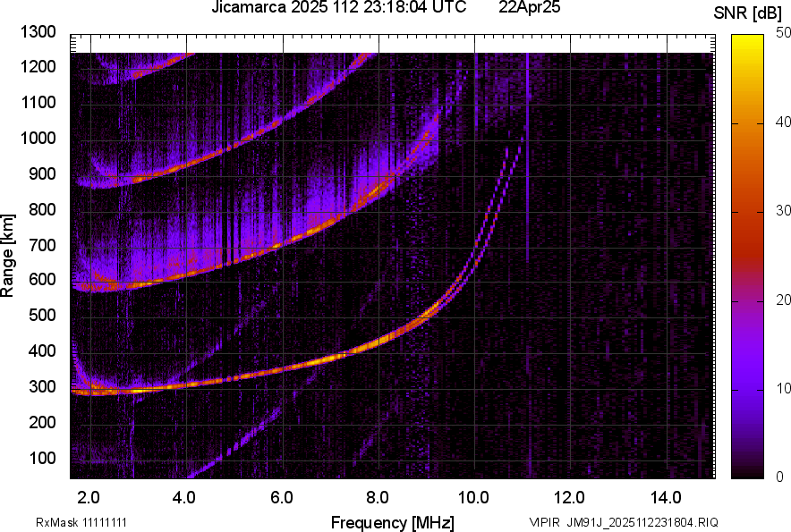This screenshot has width=791, height=532.
Task: Click the title text 'Jicamarca 2025 112 23:18:04 UTC'
Action: coord(338,7)
